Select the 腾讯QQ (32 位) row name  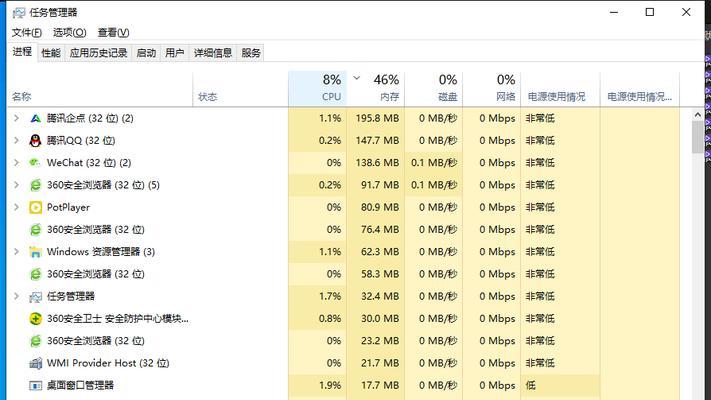click(81, 141)
